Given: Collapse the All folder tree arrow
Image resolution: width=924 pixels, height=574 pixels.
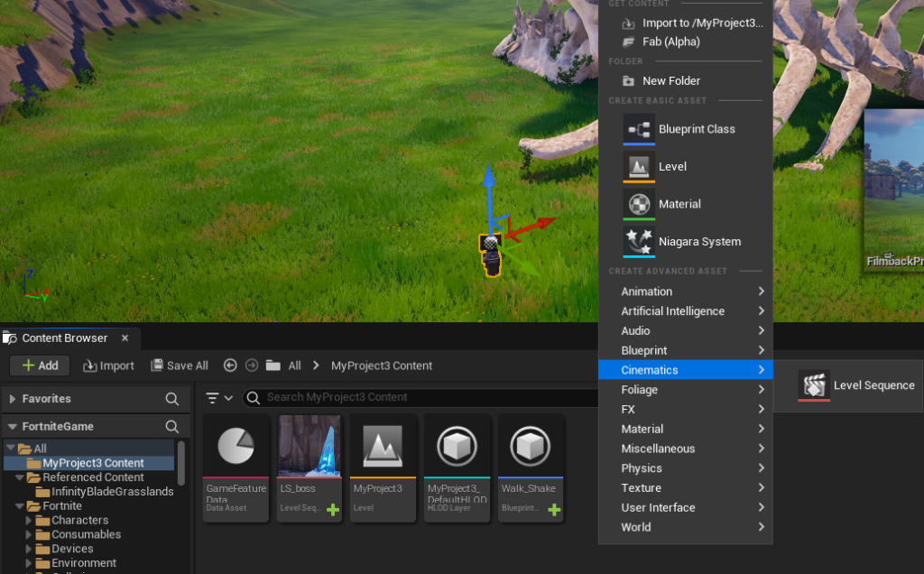Looking at the screenshot, I should click(x=11, y=448).
